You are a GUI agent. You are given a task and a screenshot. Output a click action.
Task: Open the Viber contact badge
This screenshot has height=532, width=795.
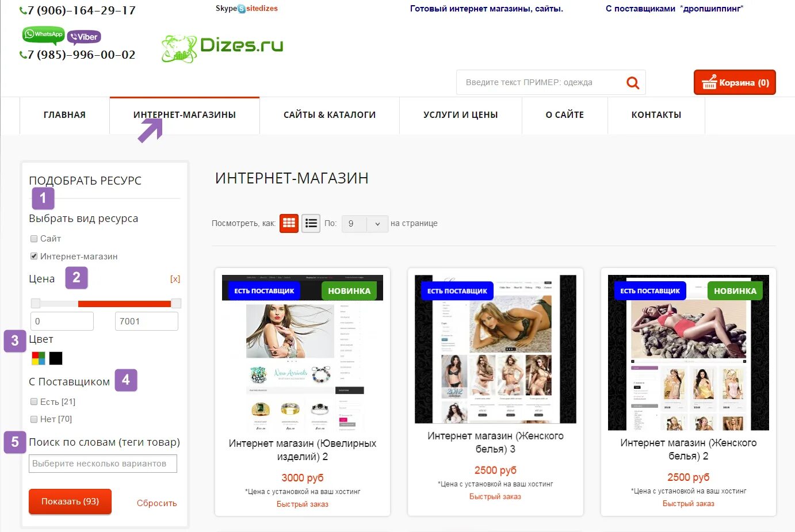[x=84, y=37]
